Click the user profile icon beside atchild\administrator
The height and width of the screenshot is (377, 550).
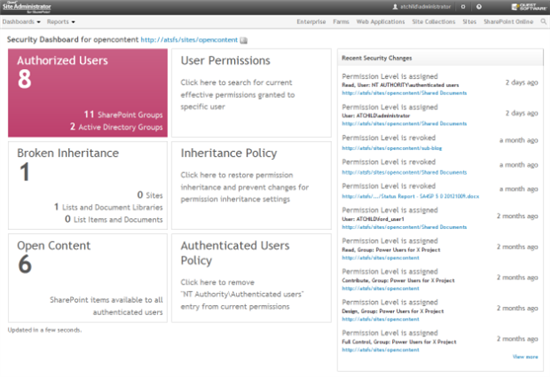395,7
